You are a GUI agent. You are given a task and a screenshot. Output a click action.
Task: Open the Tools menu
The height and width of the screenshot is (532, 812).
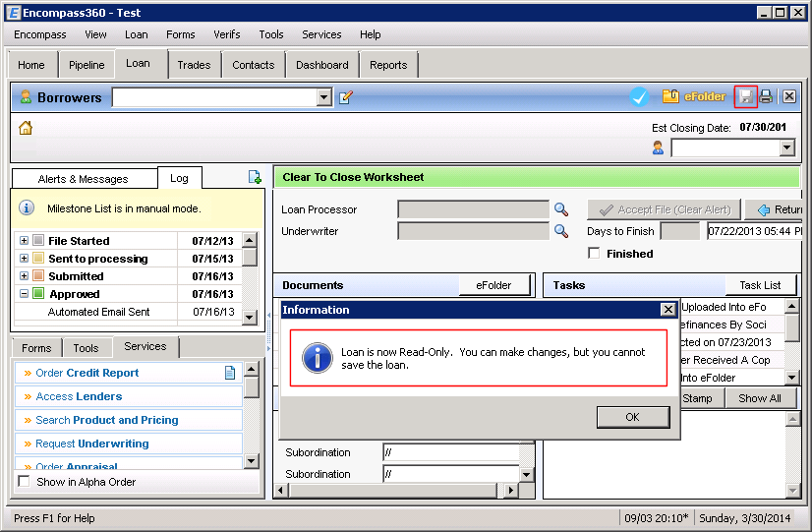point(271,34)
